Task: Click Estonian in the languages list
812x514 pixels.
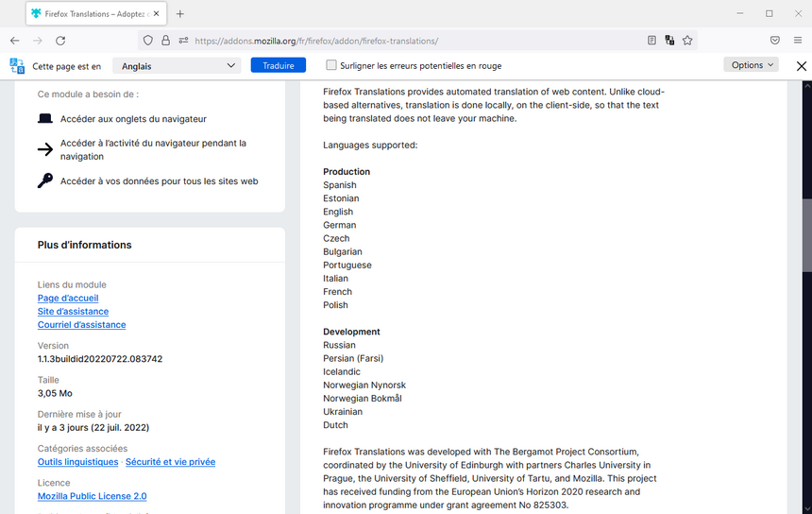Action: tap(341, 198)
